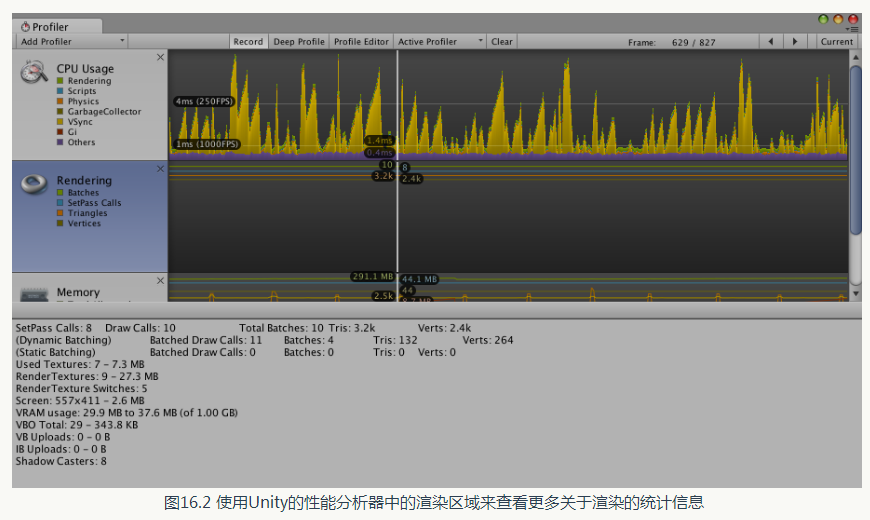
Task: Toggle the SetPass Calls color legend
Action: (x=60, y=203)
